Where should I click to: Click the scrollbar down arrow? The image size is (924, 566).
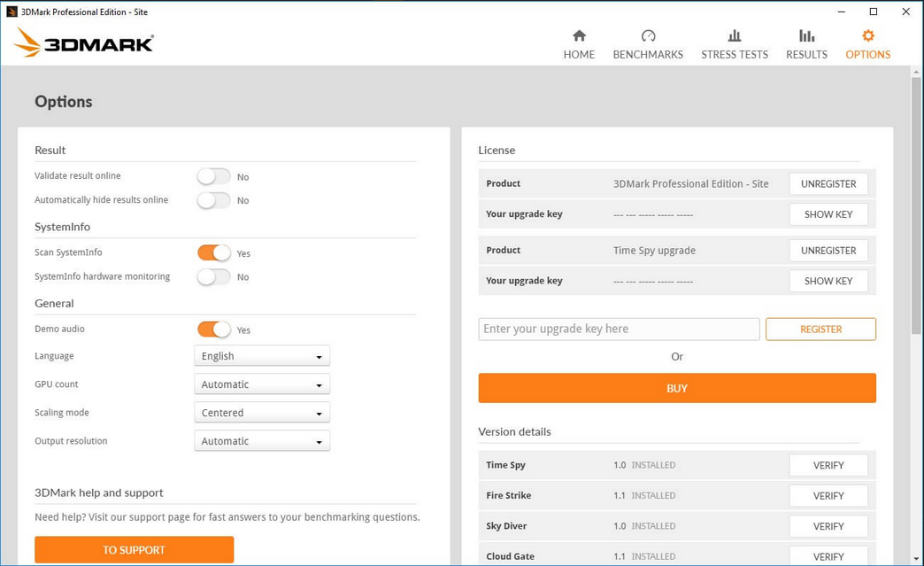click(916, 558)
